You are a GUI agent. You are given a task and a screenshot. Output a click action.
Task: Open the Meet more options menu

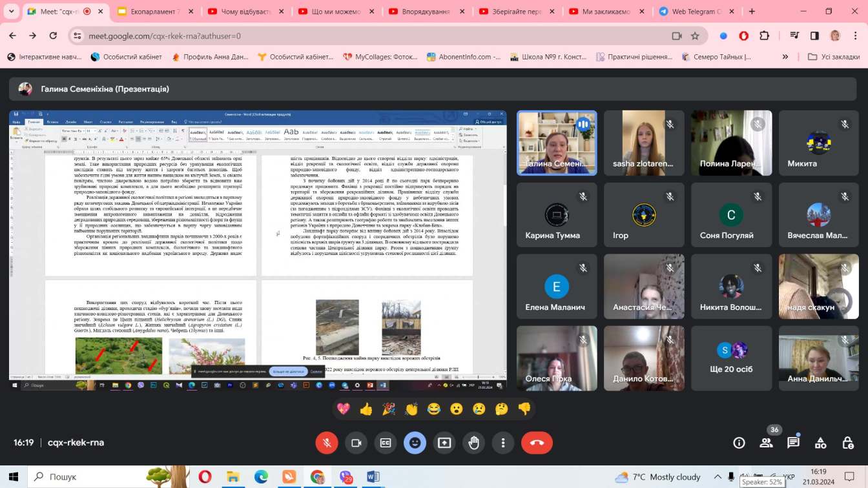tap(503, 443)
